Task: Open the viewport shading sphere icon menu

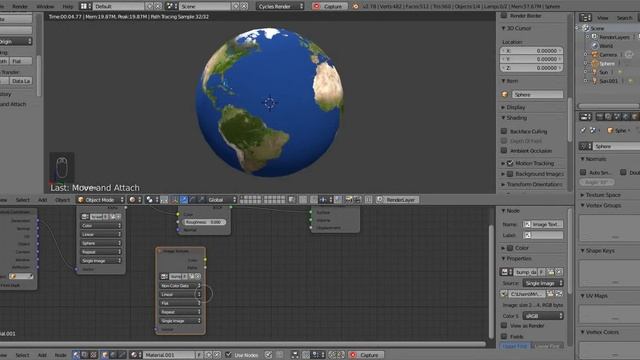Action: (x=135, y=200)
